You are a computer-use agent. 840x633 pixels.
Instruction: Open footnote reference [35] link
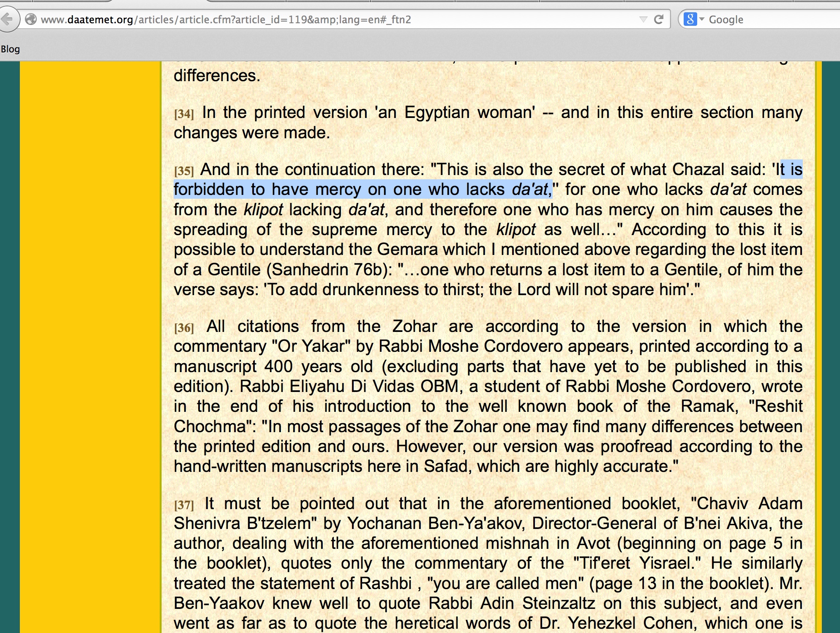click(x=184, y=171)
